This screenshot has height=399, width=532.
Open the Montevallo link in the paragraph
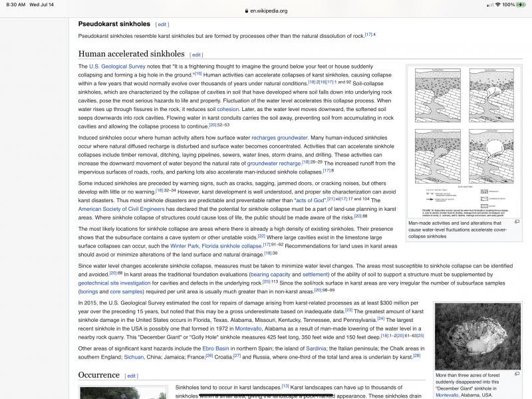pyautogui.click(x=248, y=329)
